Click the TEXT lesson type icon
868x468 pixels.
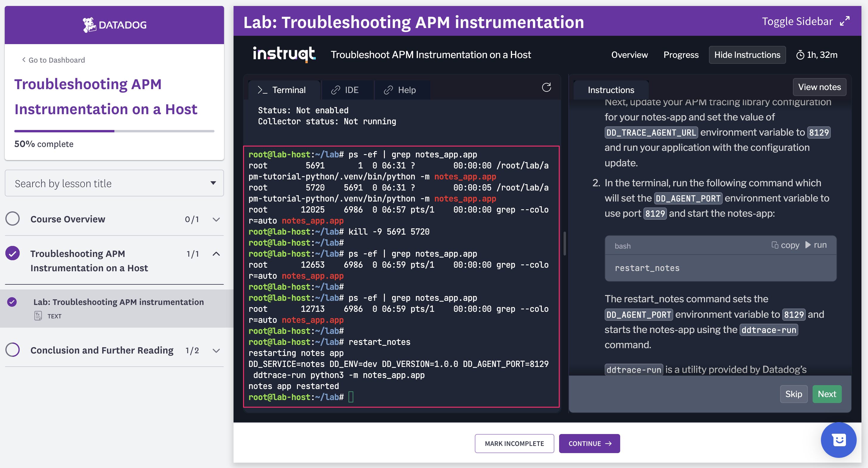click(38, 316)
